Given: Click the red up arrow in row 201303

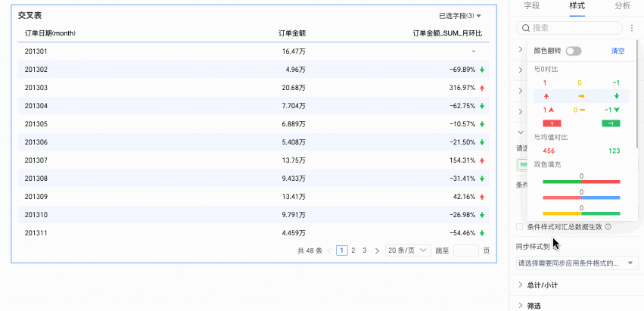Looking at the screenshot, I should click(482, 88).
